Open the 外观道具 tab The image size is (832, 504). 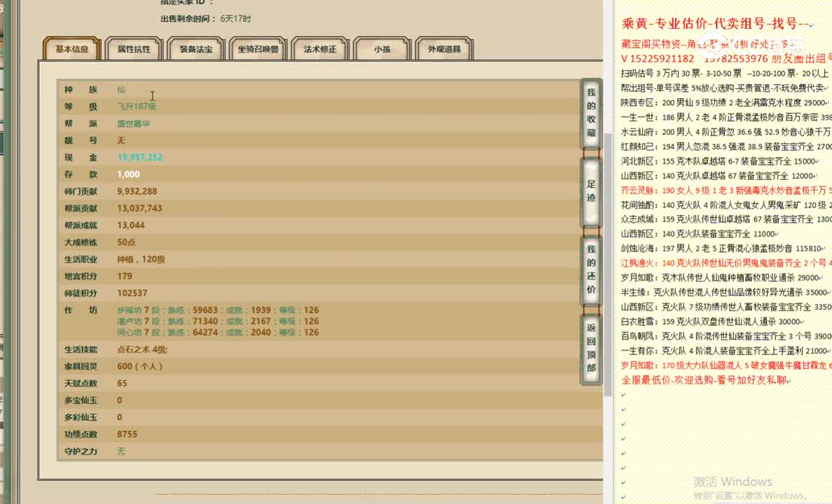444,49
